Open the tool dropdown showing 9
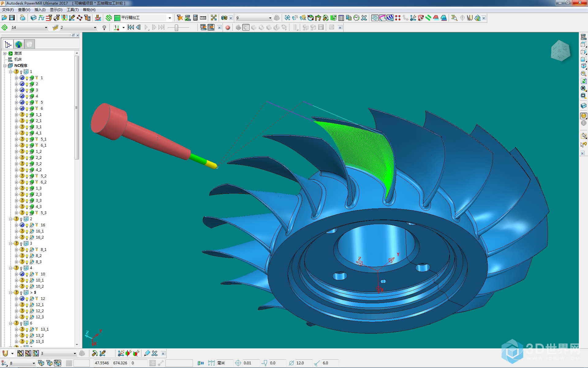 tap(270, 18)
